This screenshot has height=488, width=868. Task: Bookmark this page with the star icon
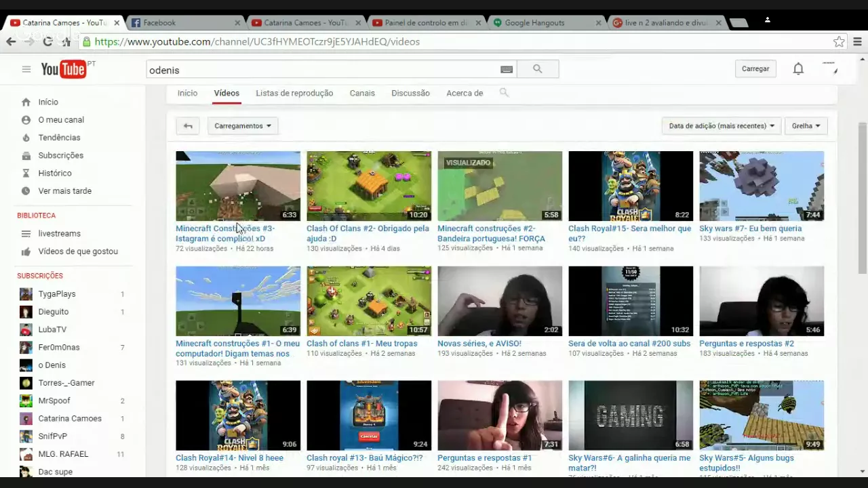[x=839, y=42]
